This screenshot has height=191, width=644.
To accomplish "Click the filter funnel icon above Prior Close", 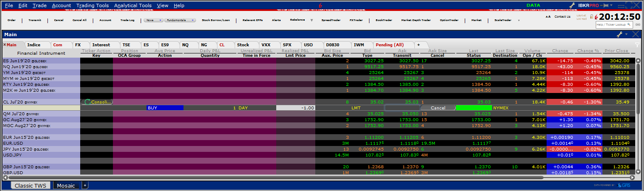I will 637,44.
